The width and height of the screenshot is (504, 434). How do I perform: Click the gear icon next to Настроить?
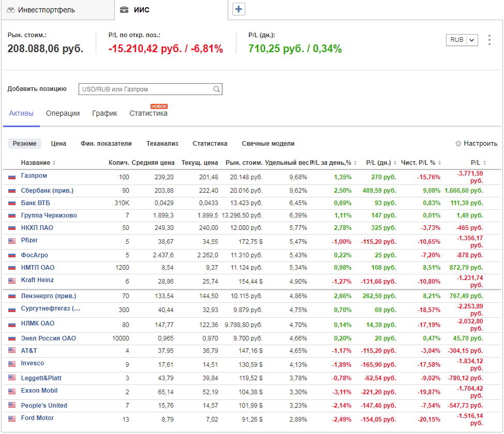pos(459,144)
